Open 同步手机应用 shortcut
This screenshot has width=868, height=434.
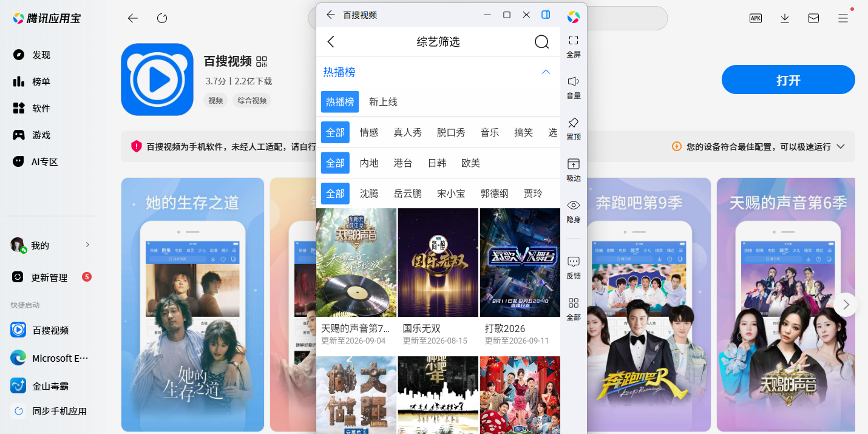coord(51,411)
